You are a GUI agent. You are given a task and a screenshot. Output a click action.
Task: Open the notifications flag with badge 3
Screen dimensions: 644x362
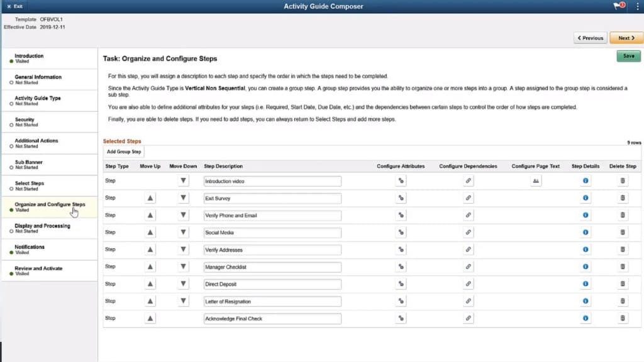[x=617, y=6]
